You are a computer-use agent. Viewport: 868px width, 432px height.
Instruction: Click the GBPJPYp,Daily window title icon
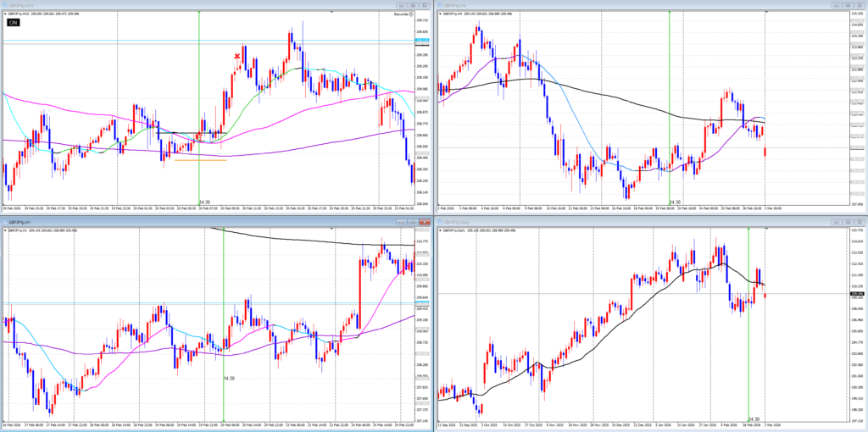click(x=438, y=222)
